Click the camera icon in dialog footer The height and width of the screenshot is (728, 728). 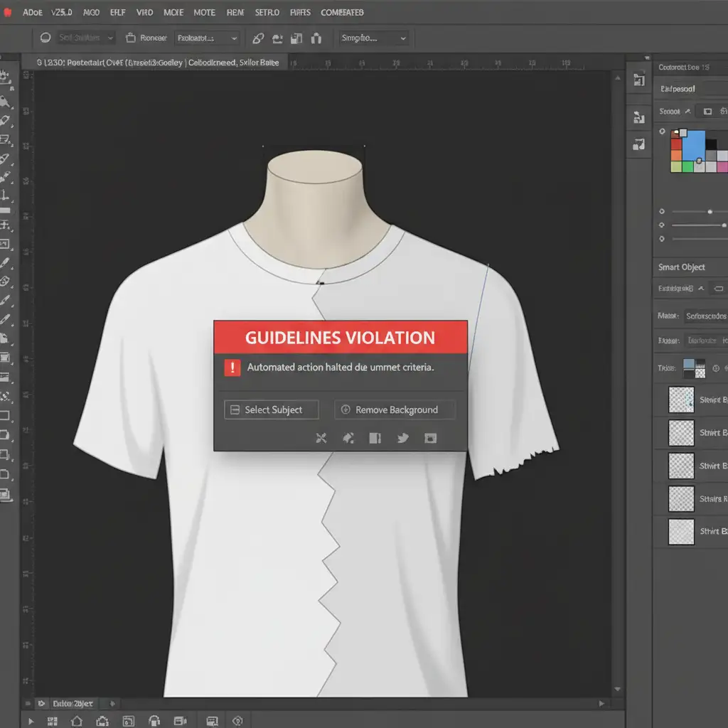(430, 438)
